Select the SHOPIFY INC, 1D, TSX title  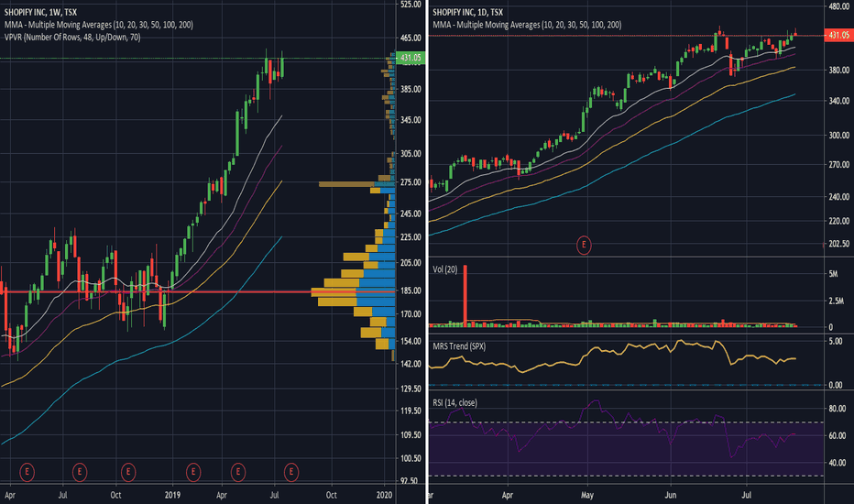click(x=468, y=12)
